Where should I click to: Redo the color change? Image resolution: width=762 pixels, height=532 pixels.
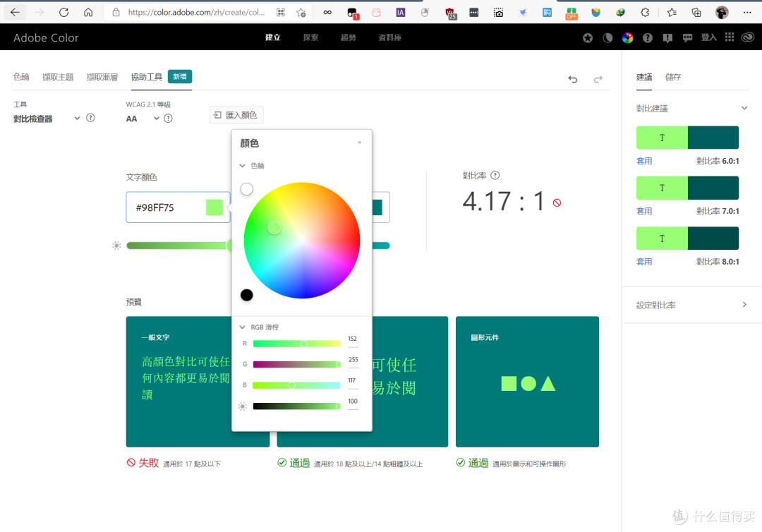pos(598,79)
